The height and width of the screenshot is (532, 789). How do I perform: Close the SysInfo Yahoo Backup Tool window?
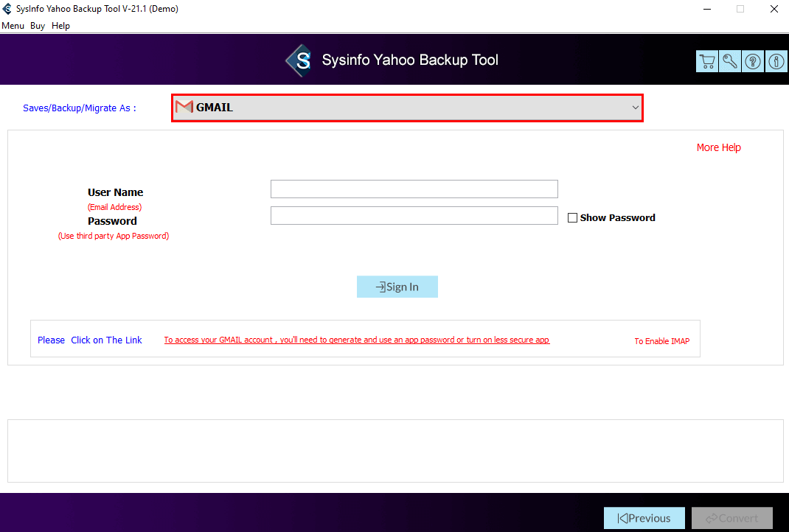point(774,9)
